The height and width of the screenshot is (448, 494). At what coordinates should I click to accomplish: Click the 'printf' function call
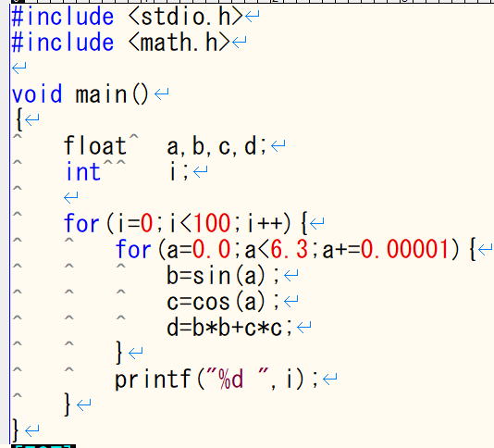pyautogui.click(x=154, y=380)
